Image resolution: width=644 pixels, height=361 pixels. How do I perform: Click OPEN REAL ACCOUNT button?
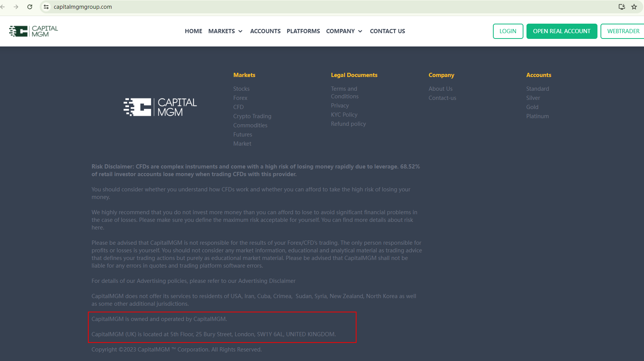point(562,31)
